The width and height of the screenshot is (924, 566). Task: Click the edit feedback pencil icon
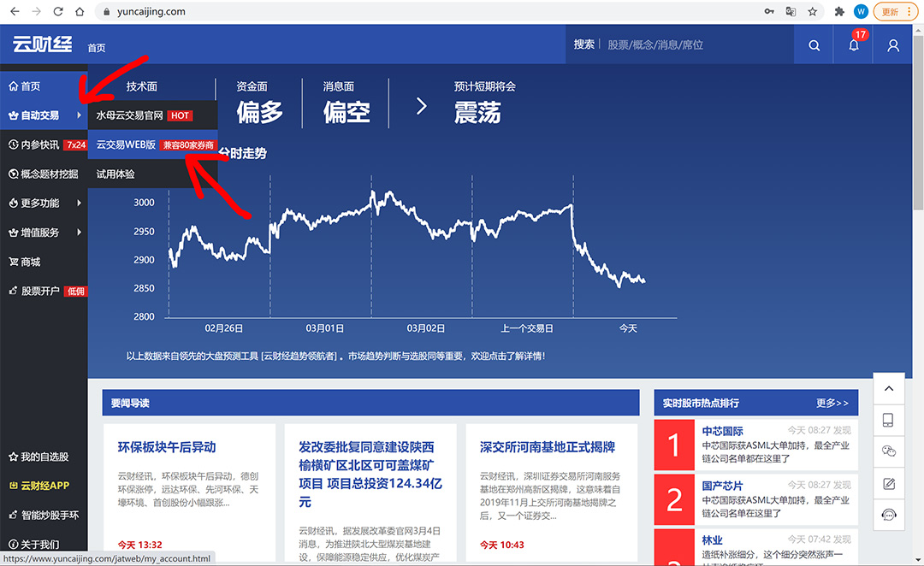tap(889, 484)
